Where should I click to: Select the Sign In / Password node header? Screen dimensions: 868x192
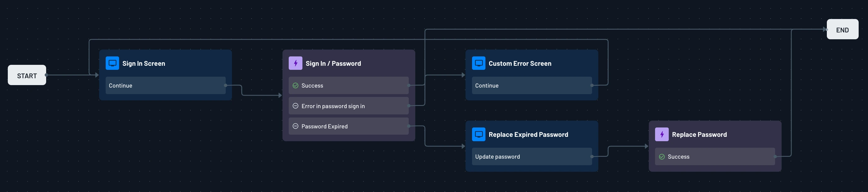[x=333, y=63]
